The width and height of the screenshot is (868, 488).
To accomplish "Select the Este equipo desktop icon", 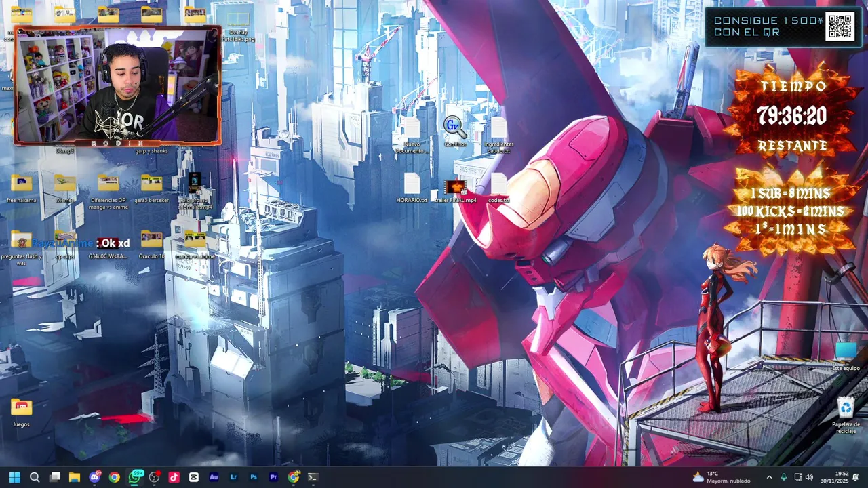I will (x=846, y=357).
